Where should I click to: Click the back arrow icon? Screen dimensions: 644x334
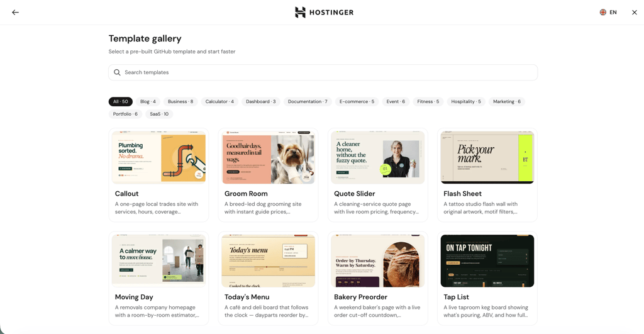pyautogui.click(x=15, y=13)
